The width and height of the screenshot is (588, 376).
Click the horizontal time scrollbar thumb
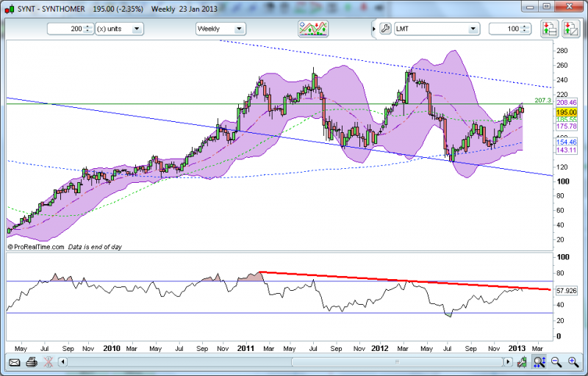pyautogui.click(x=397, y=362)
